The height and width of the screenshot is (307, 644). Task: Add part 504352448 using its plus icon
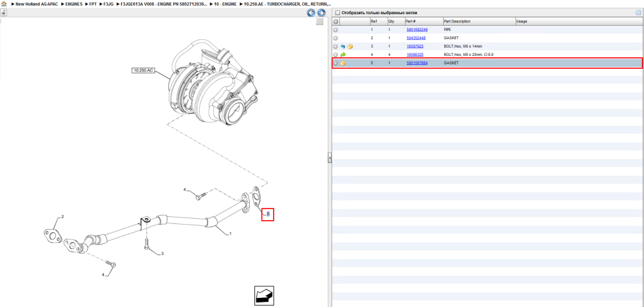point(336,38)
